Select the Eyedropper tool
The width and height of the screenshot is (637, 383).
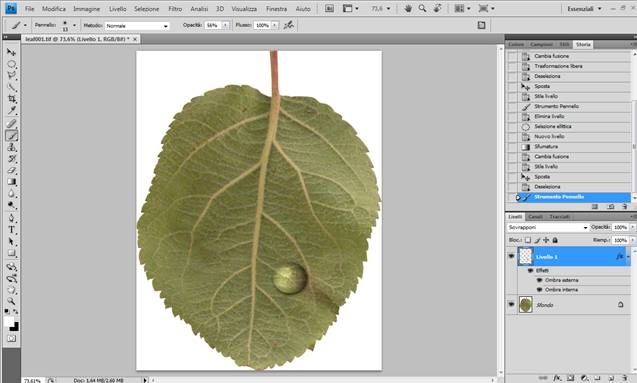click(x=11, y=110)
